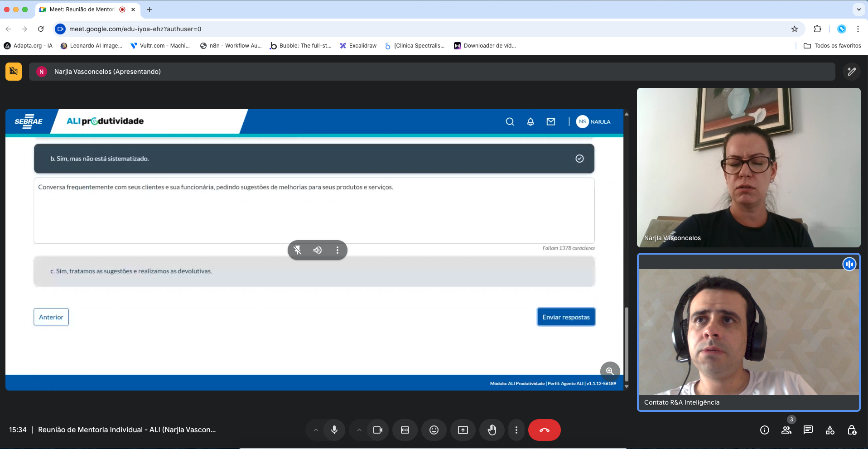Click the search icon in ALI header
The width and height of the screenshot is (868, 449).
(510, 121)
